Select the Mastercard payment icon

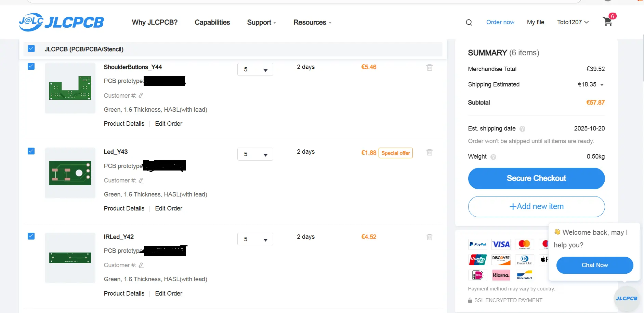[524, 244]
